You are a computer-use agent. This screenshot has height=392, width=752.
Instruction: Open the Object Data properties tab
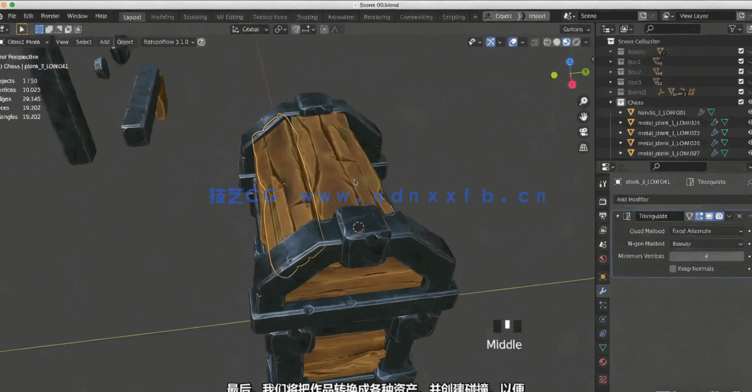pyautogui.click(x=603, y=347)
